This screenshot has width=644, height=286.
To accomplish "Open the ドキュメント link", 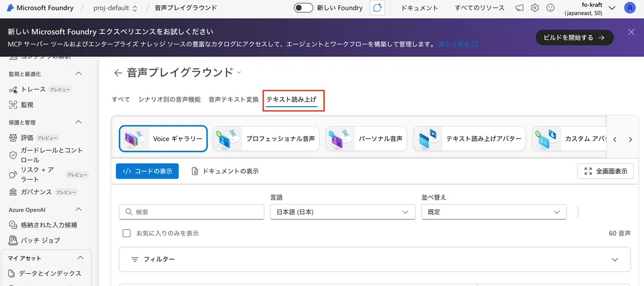I will click(420, 8).
